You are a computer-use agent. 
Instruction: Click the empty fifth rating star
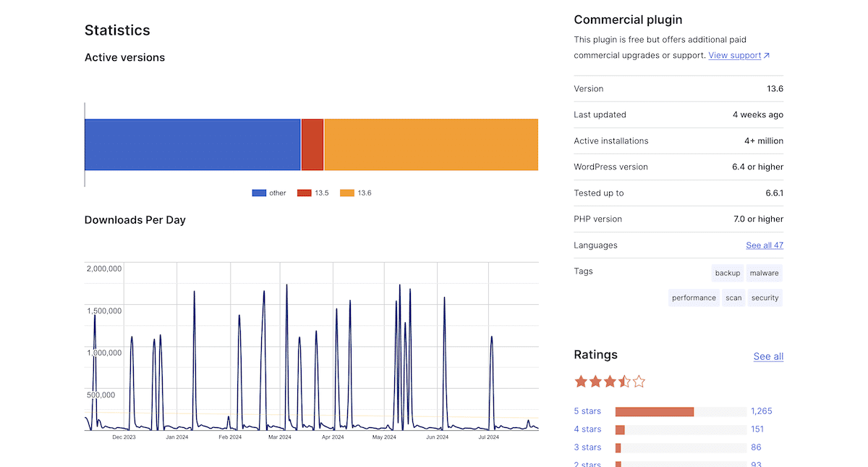click(x=639, y=381)
